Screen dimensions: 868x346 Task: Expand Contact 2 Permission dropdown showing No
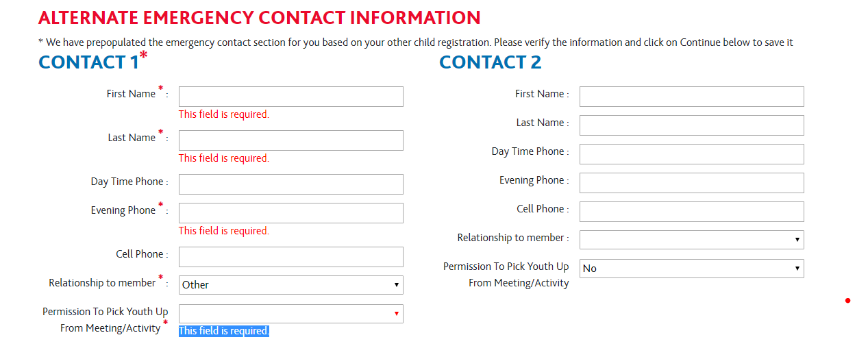(691, 269)
